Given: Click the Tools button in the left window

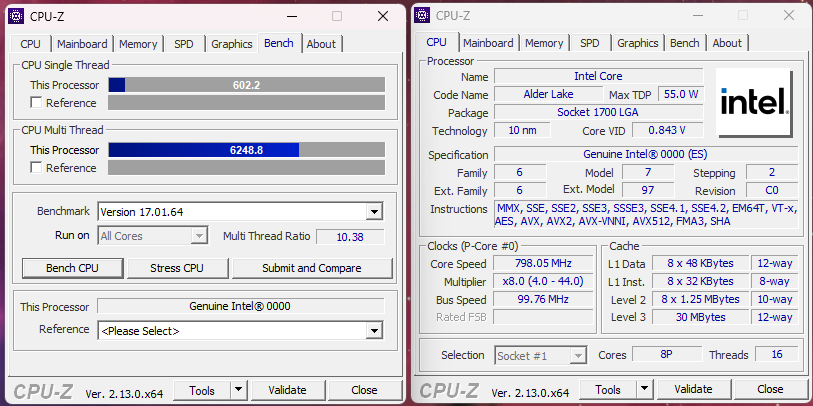Looking at the screenshot, I should coord(202,390).
